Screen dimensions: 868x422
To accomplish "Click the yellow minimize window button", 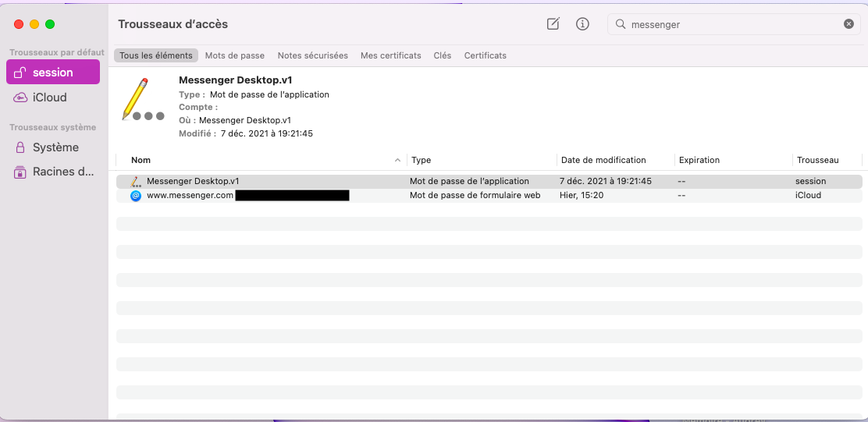I will [x=34, y=24].
